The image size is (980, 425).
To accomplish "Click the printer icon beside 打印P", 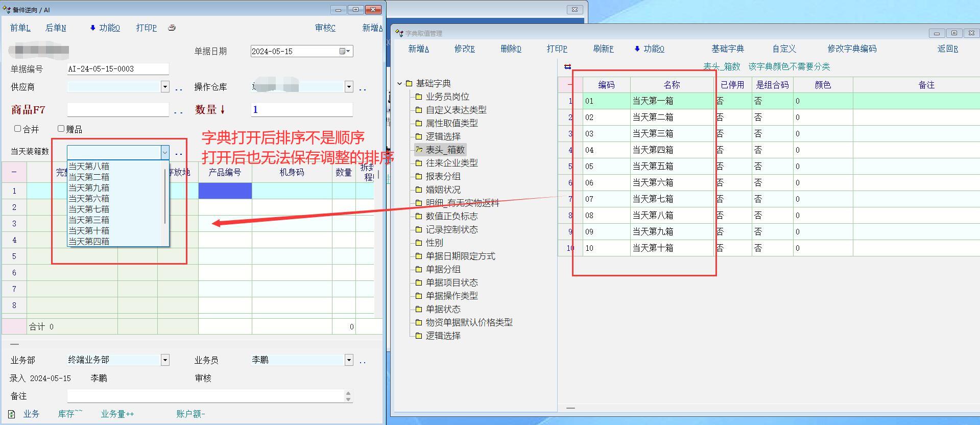I will (x=172, y=28).
